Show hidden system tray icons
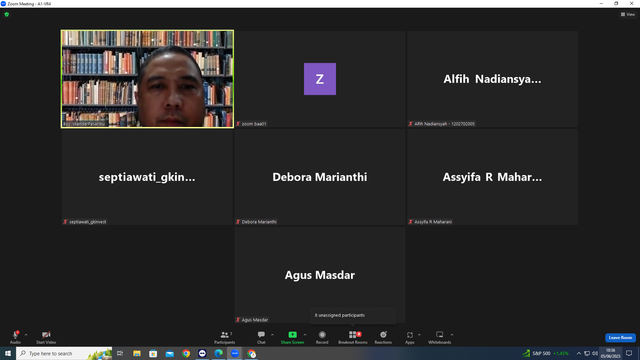 pos(579,353)
